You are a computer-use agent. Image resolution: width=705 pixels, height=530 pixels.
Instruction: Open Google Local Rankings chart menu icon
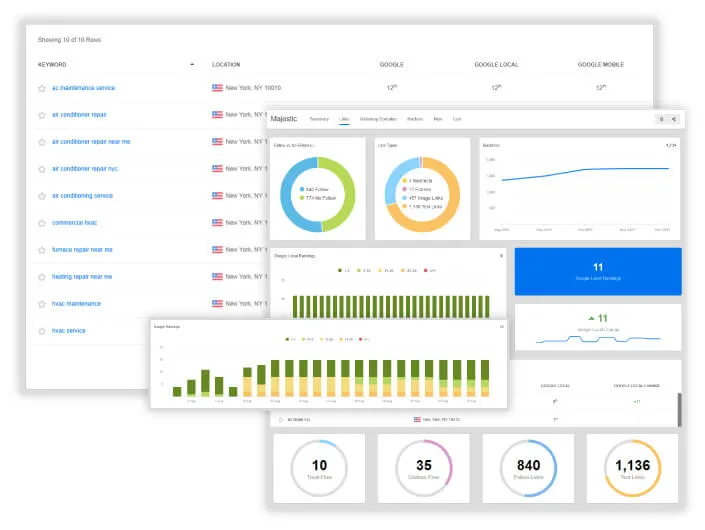point(501,256)
